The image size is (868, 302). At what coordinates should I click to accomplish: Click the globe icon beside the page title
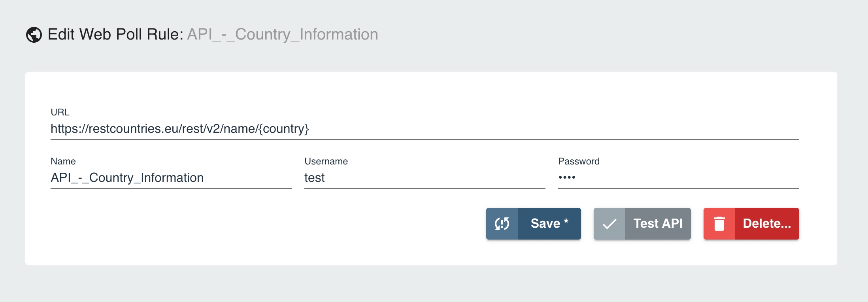point(34,35)
